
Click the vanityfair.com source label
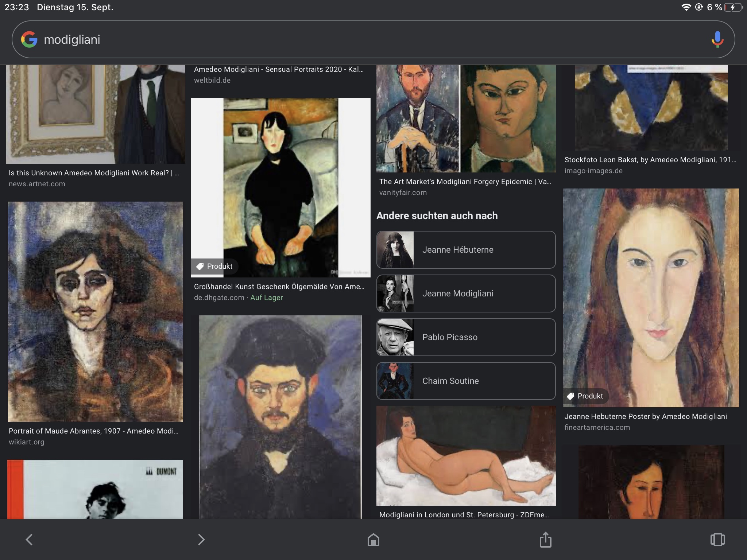coord(403,192)
